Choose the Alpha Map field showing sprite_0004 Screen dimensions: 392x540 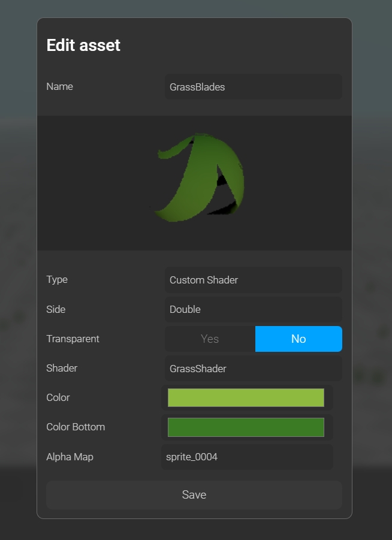click(x=247, y=457)
